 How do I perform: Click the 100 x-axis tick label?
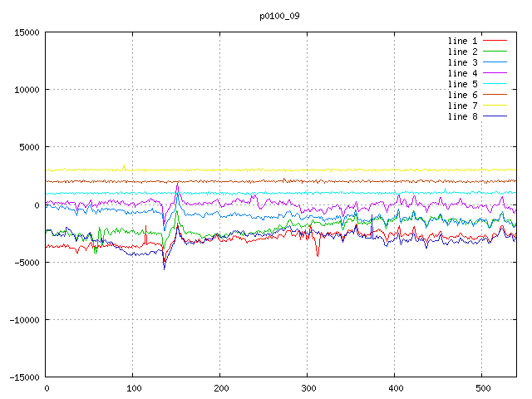tap(133, 388)
